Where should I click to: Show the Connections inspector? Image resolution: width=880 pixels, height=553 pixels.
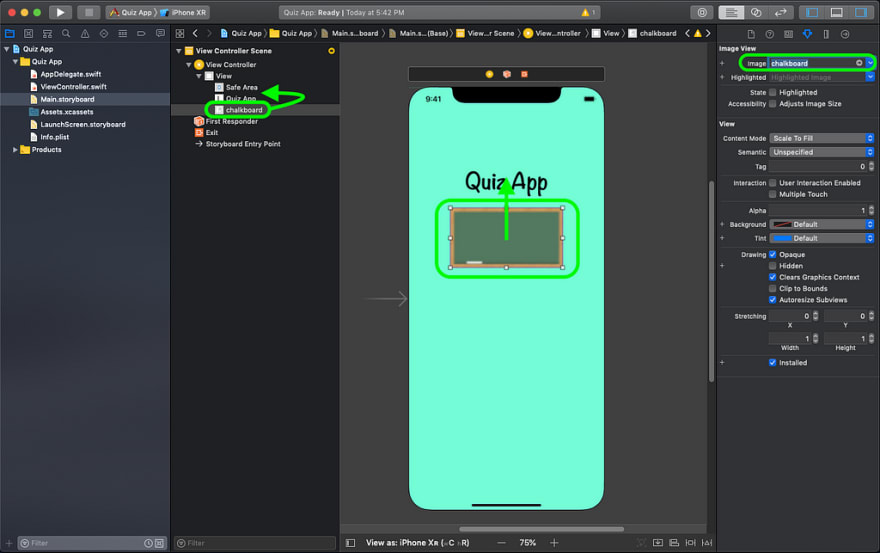click(845, 34)
